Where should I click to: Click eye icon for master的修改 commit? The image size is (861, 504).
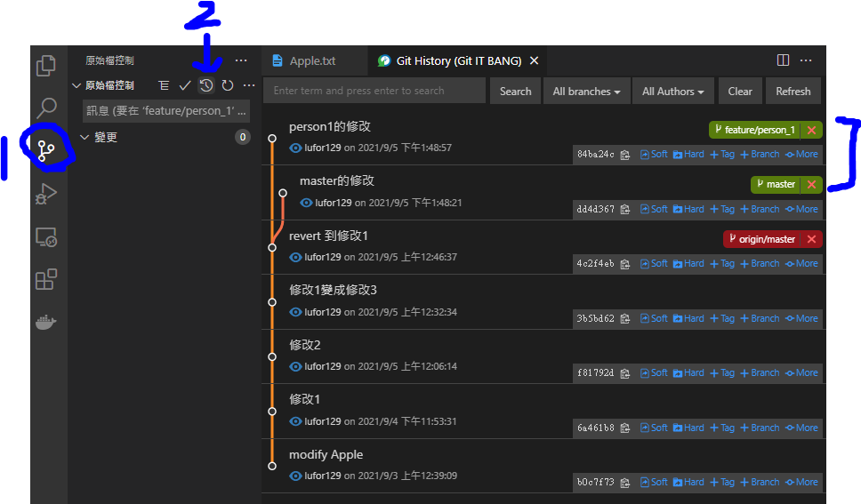click(x=306, y=203)
